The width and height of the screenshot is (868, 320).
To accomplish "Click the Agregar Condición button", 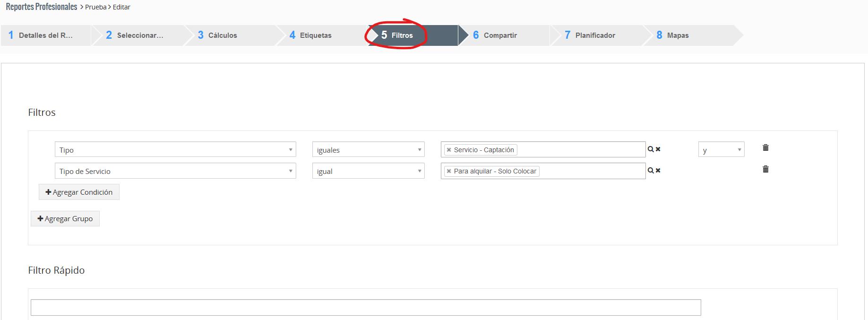I will 79,192.
